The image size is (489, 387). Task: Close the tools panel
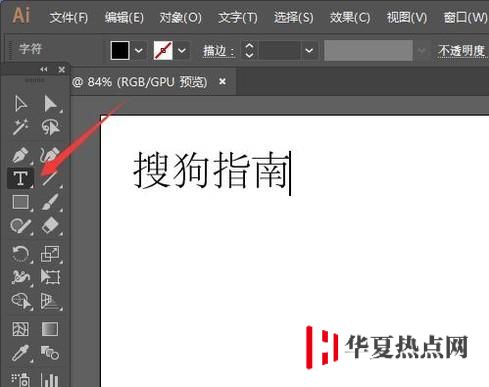pyautogui.click(x=61, y=70)
